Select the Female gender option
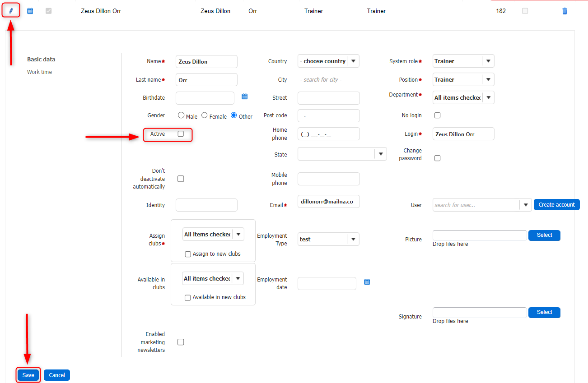 (x=205, y=115)
